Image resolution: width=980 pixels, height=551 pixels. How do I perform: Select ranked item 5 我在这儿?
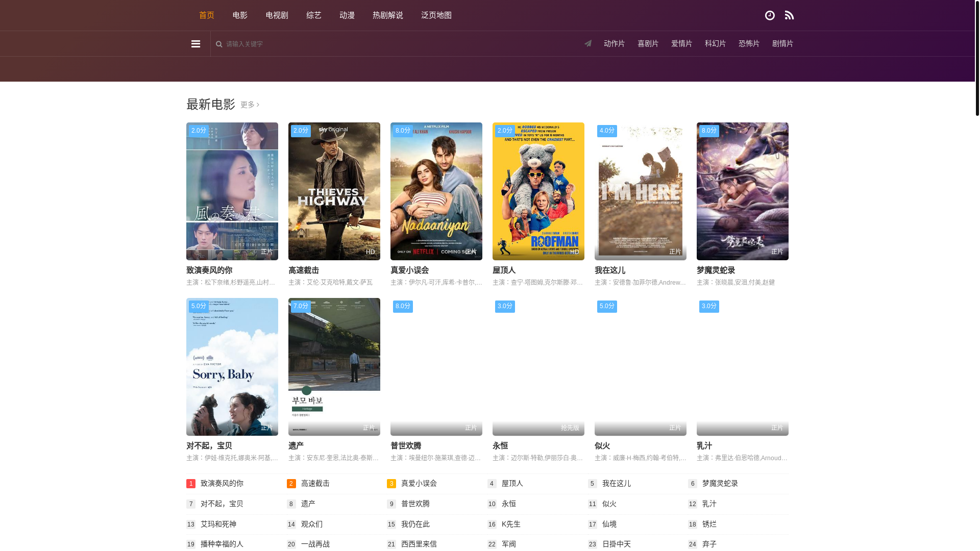tap(617, 484)
